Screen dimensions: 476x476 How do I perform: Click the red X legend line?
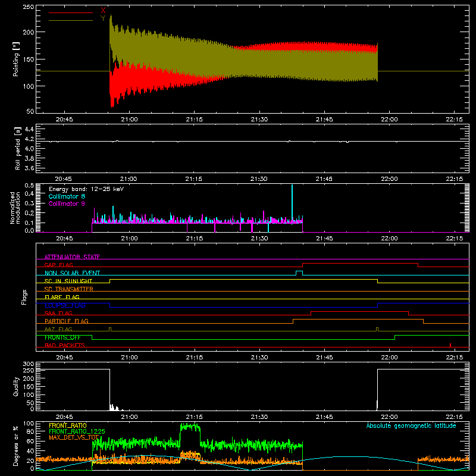point(71,12)
